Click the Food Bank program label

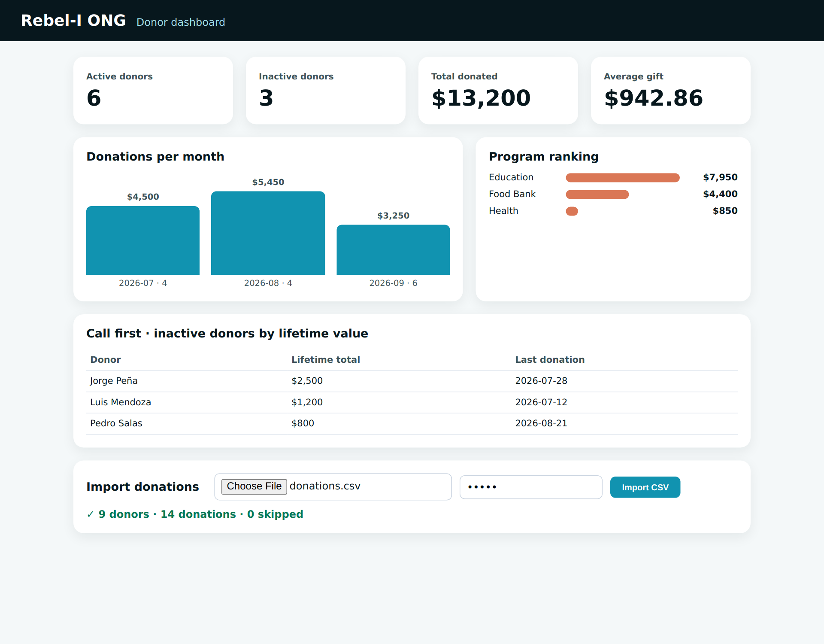pyautogui.click(x=512, y=194)
